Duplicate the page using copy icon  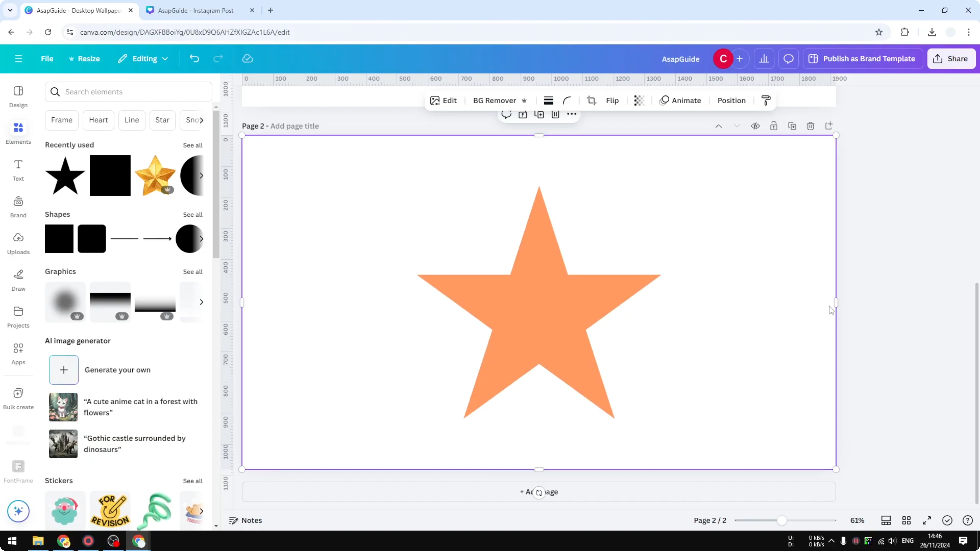pyautogui.click(x=792, y=126)
